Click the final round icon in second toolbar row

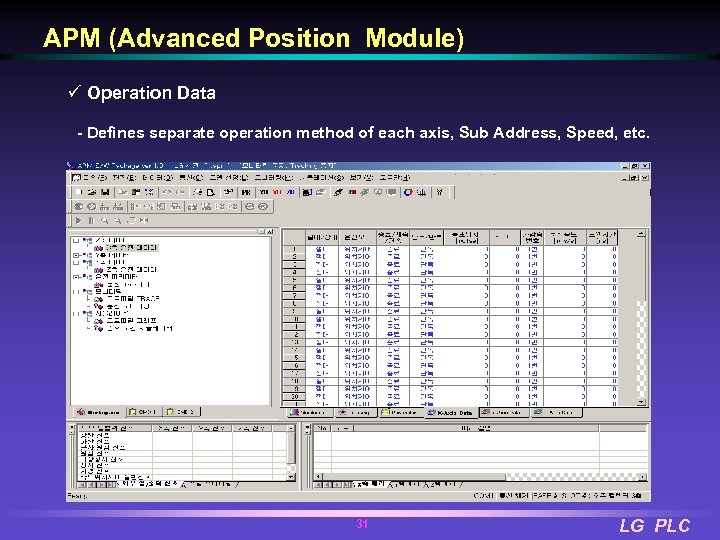[x=263, y=207]
